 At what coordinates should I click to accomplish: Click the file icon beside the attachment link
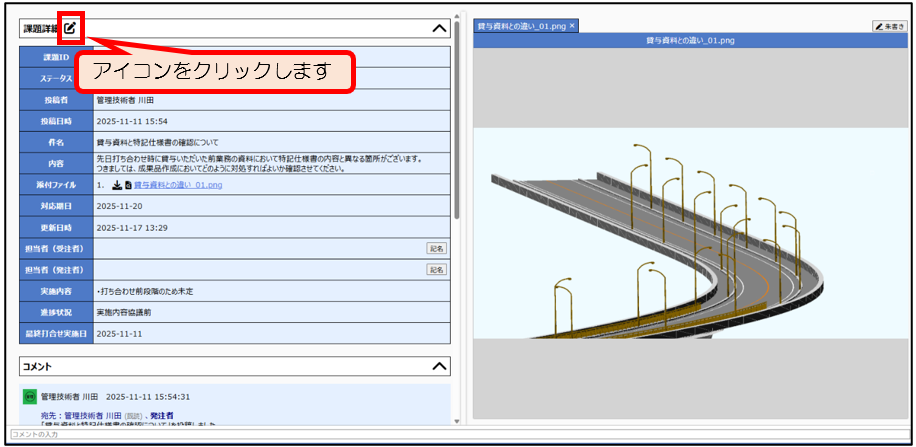pyautogui.click(x=128, y=185)
